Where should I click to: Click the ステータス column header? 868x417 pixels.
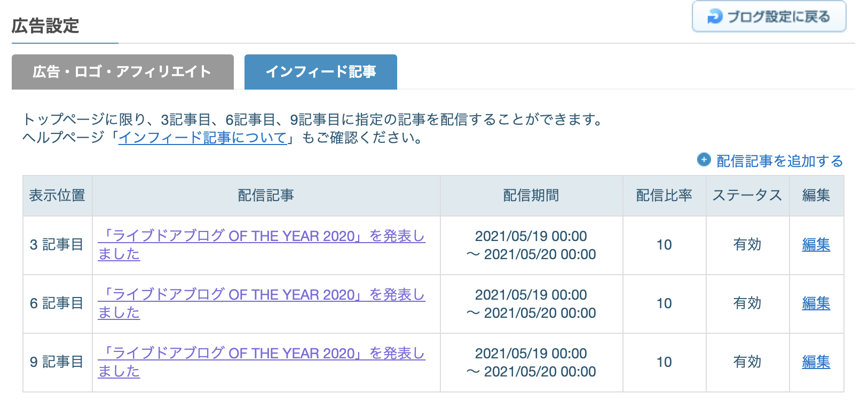[x=747, y=196]
